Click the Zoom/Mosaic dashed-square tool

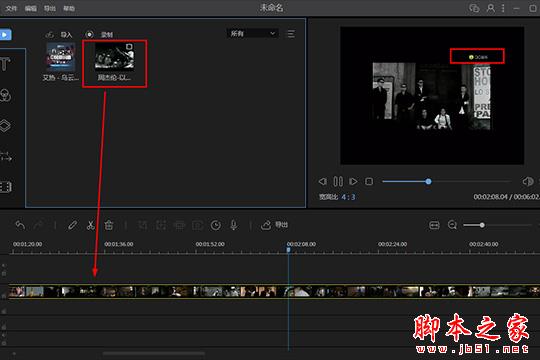161,225
